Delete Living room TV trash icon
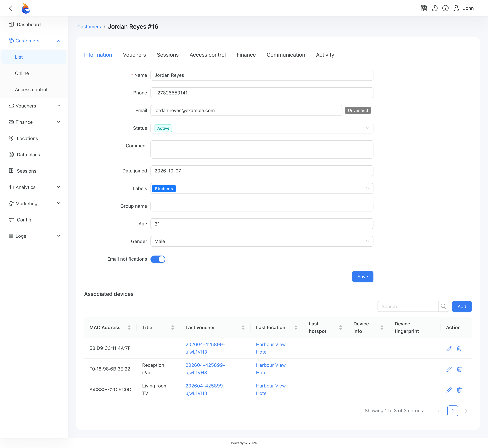 coord(459,390)
